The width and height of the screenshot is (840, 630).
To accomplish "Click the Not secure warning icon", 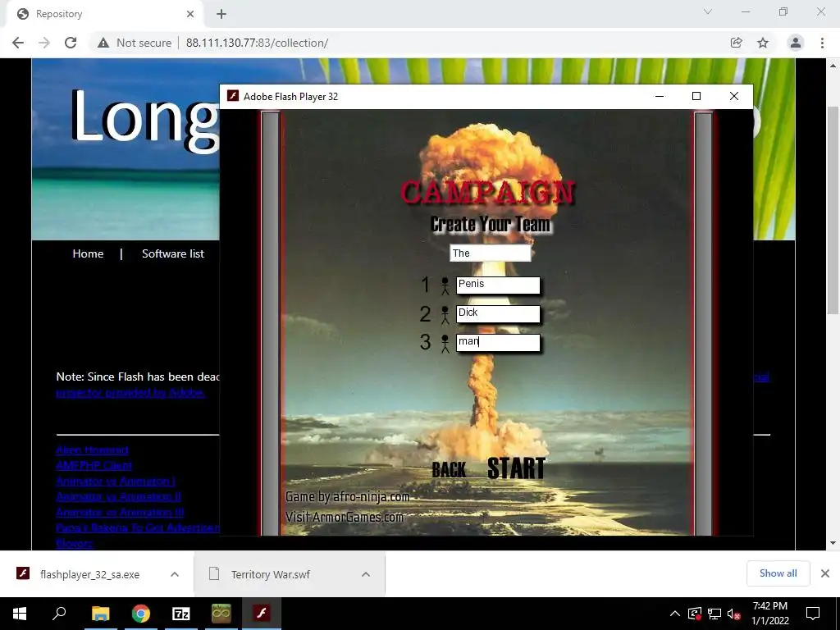I will (x=103, y=43).
